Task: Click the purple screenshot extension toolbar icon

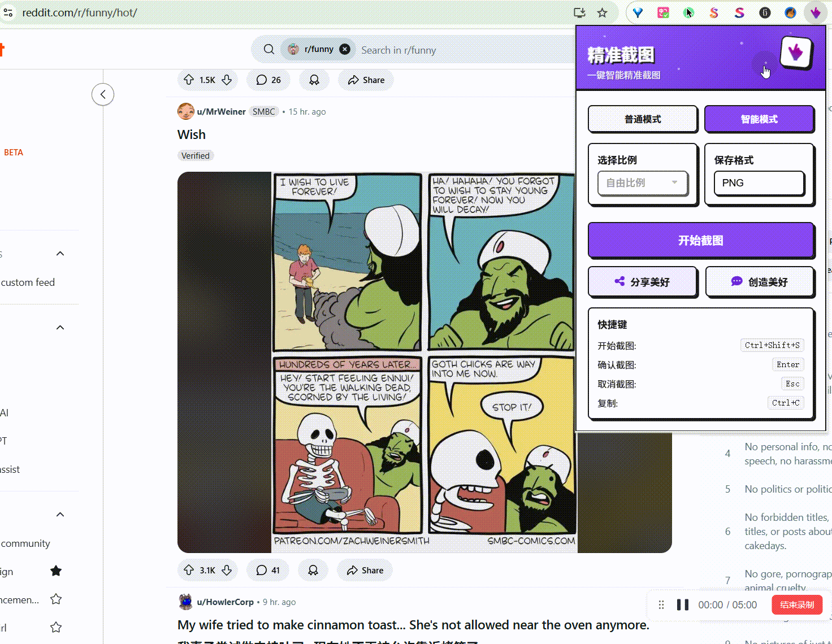Action: (815, 12)
